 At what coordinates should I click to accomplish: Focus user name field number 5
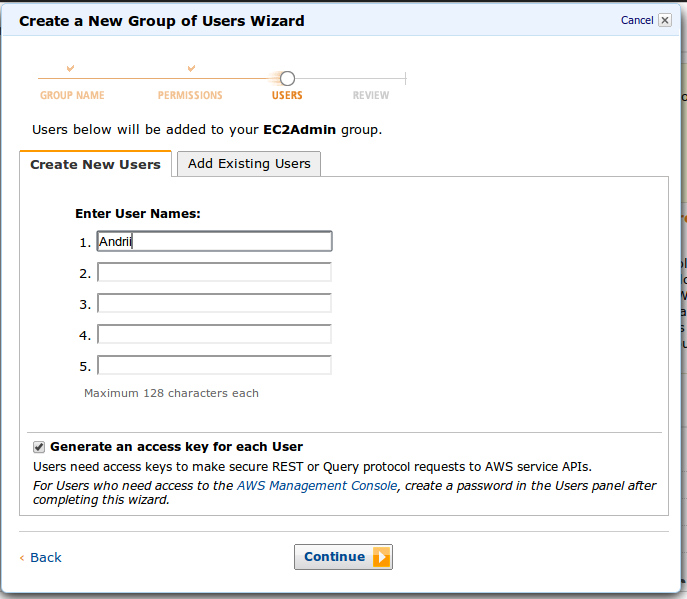(214, 365)
